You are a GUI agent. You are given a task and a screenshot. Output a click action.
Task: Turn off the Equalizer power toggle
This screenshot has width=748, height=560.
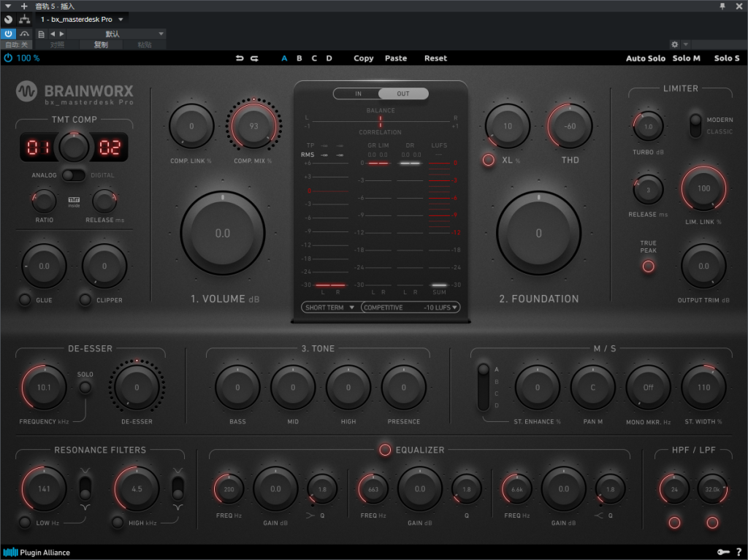[385, 450]
